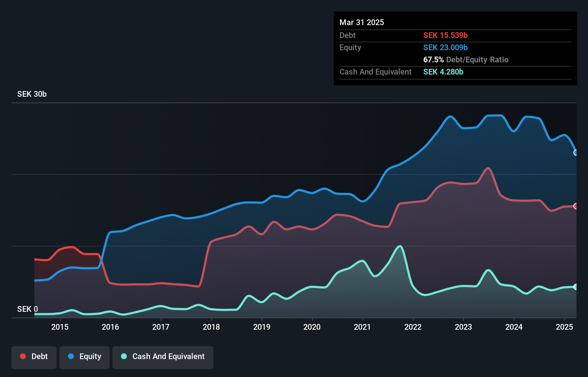Click the SEK 30b axis label
The width and height of the screenshot is (588, 377).
(x=32, y=94)
